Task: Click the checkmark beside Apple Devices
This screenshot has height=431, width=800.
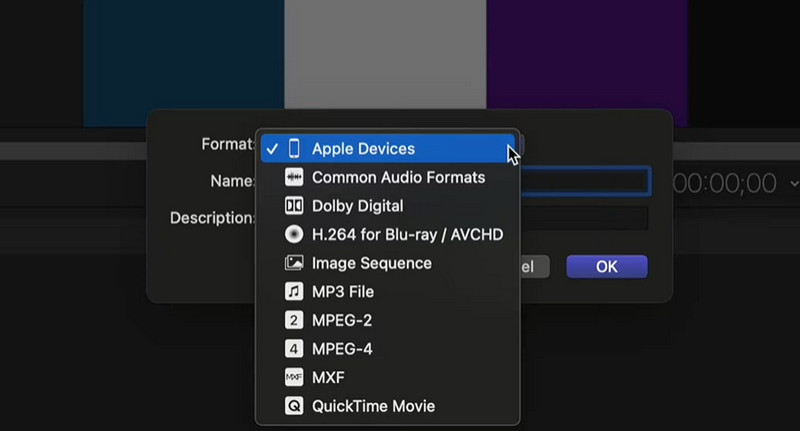Action: point(272,149)
